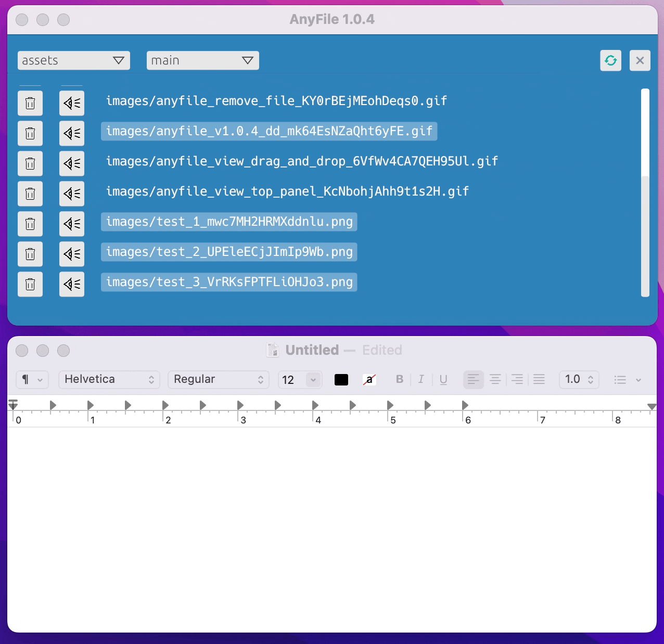Click the AnyFile list scrollbar thumb
Image resolution: width=664 pixels, height=644 pixels.
(645, 237)
